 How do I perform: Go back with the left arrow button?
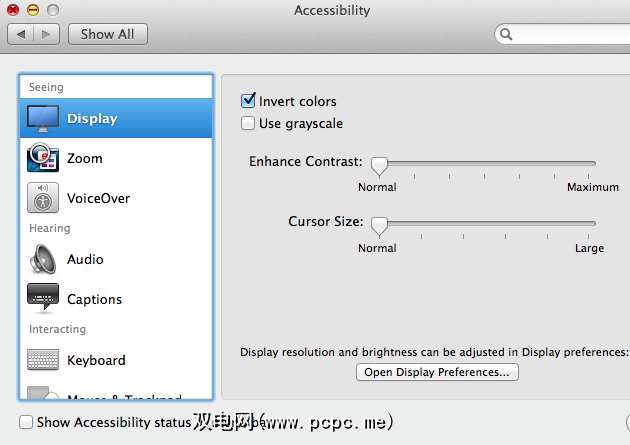(21, 34)
